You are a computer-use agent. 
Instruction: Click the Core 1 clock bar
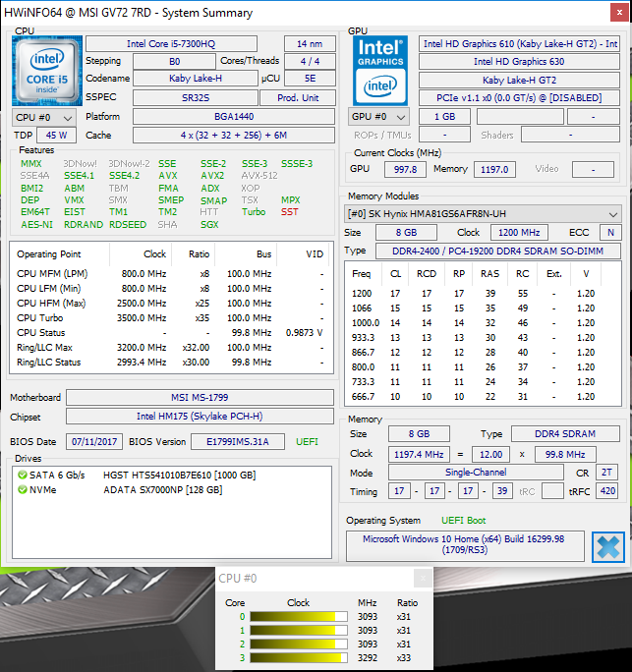pos(299,631)
